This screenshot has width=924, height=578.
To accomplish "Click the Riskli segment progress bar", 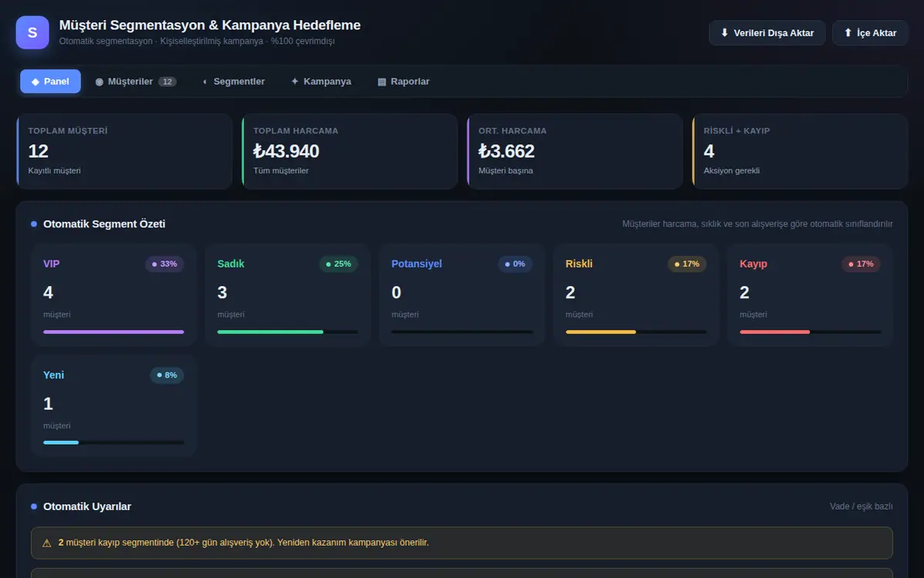I will (636, 332).
